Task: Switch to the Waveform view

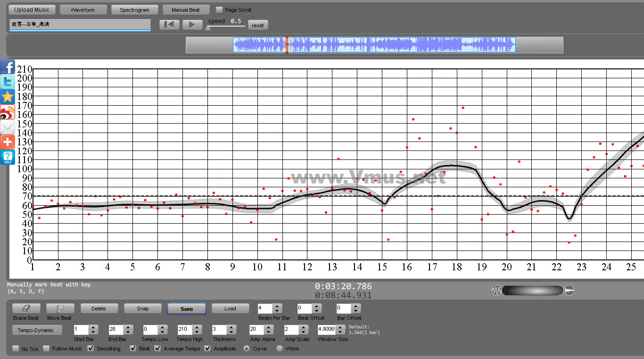Action: [x=83, y=10]
